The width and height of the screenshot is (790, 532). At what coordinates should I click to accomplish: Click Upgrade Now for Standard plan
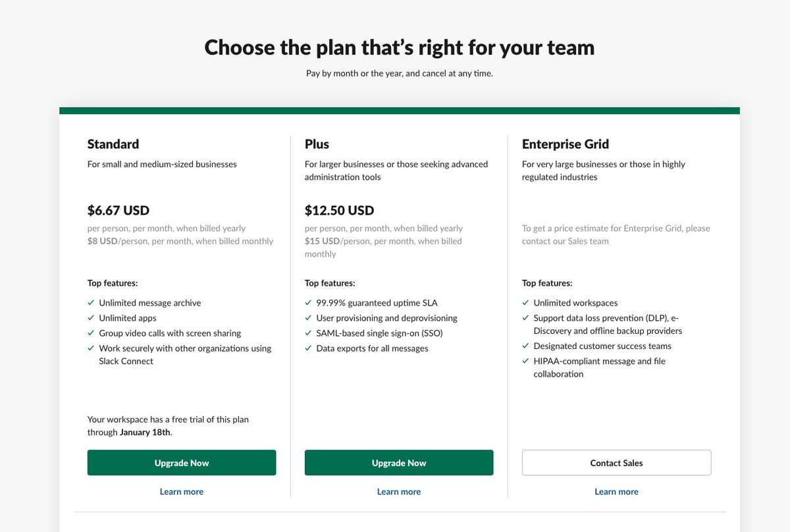[181, 463]
